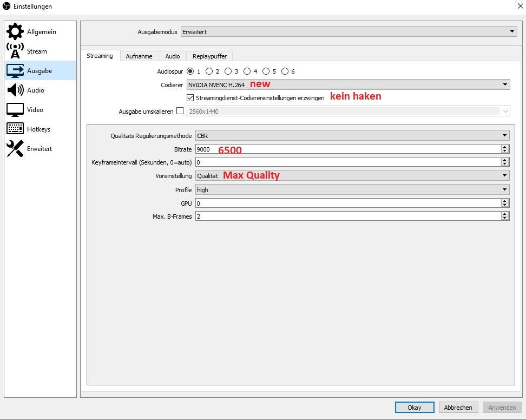Open the 2560x1440 rescale resolution dropdown
526x420 pixels.
tap(348, 111)
